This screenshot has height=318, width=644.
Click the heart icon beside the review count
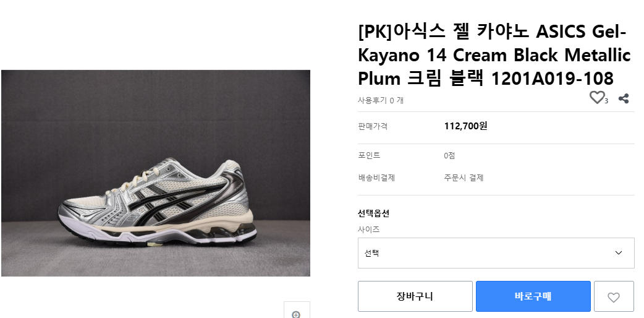point(596,98)
